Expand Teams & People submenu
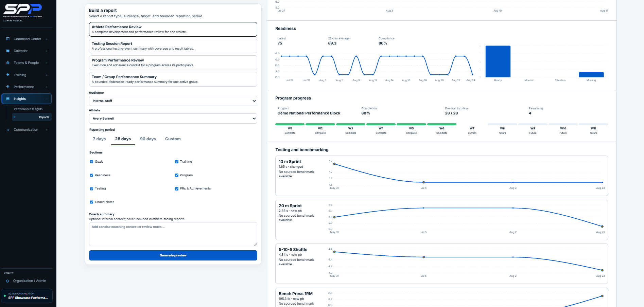 point(47,63)
